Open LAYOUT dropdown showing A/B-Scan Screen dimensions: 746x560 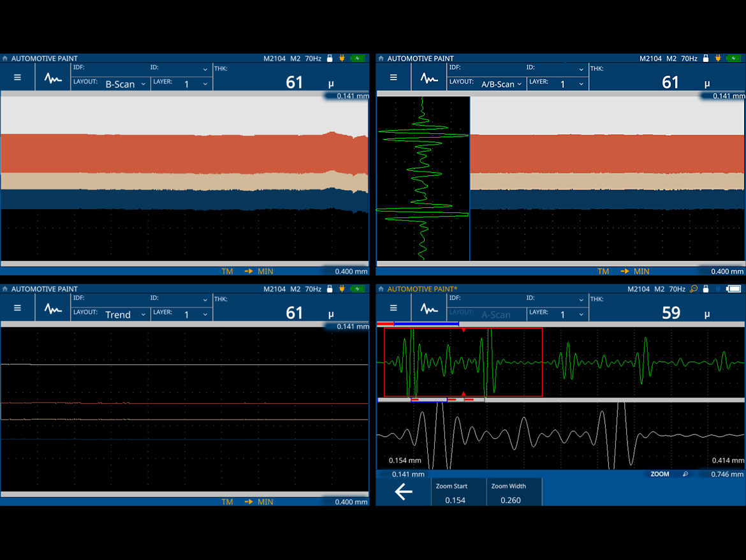point(501,84)
